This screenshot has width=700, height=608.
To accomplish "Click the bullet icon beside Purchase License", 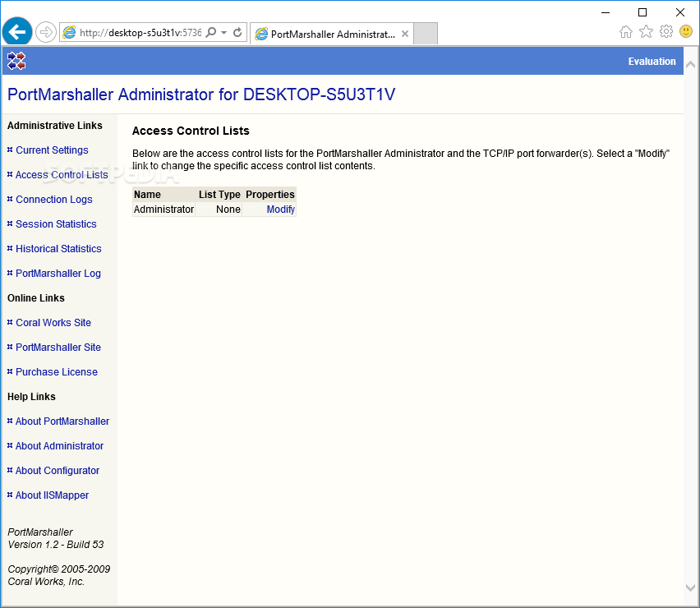I will [10, 371].
